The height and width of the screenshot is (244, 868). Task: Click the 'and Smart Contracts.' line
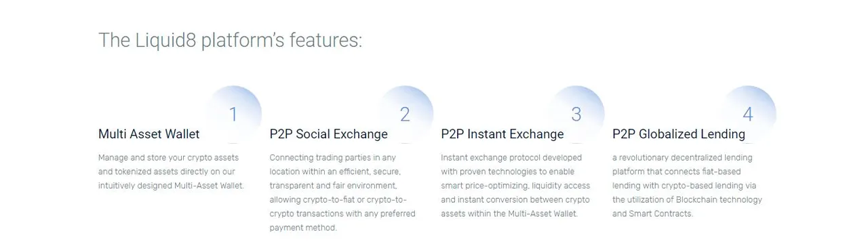pyautogui.click(x=652, y=214)
